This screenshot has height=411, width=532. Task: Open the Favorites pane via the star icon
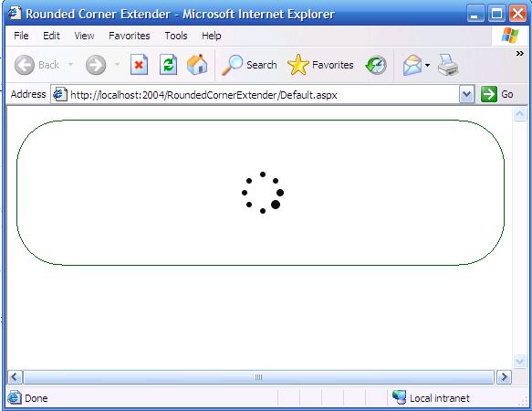tap(297, 65)
